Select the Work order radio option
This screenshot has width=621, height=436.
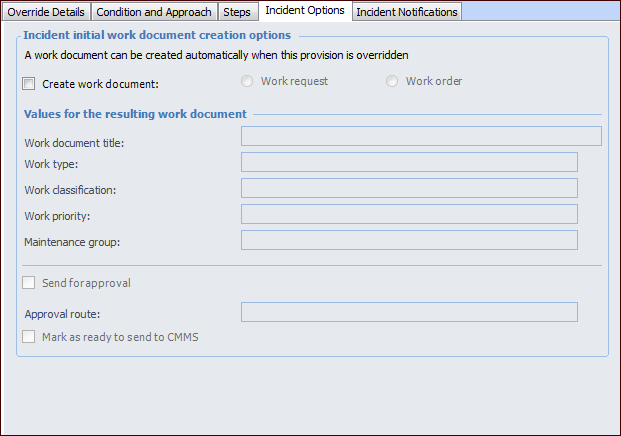392,81
